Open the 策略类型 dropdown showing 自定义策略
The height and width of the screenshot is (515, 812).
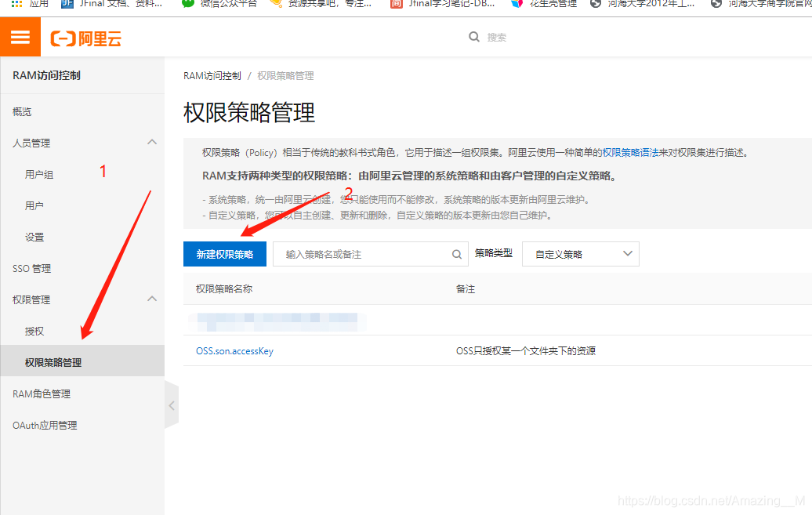click(x=581, y=255)
